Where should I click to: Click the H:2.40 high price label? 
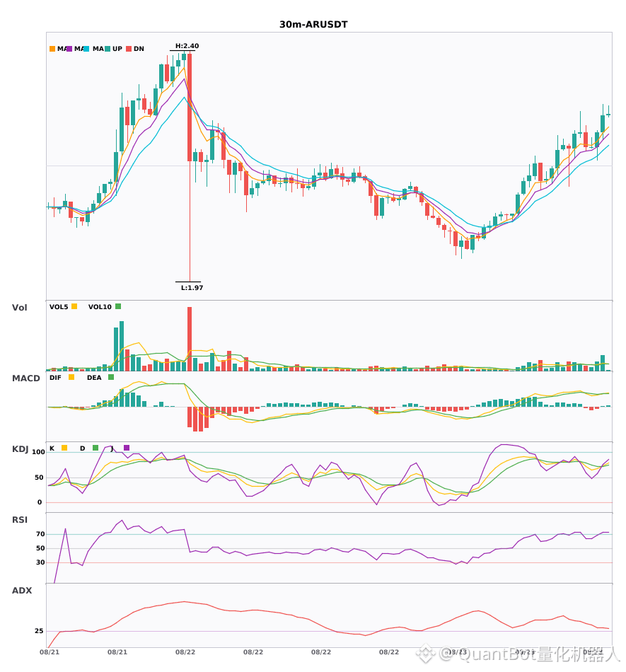pos(187,46)
